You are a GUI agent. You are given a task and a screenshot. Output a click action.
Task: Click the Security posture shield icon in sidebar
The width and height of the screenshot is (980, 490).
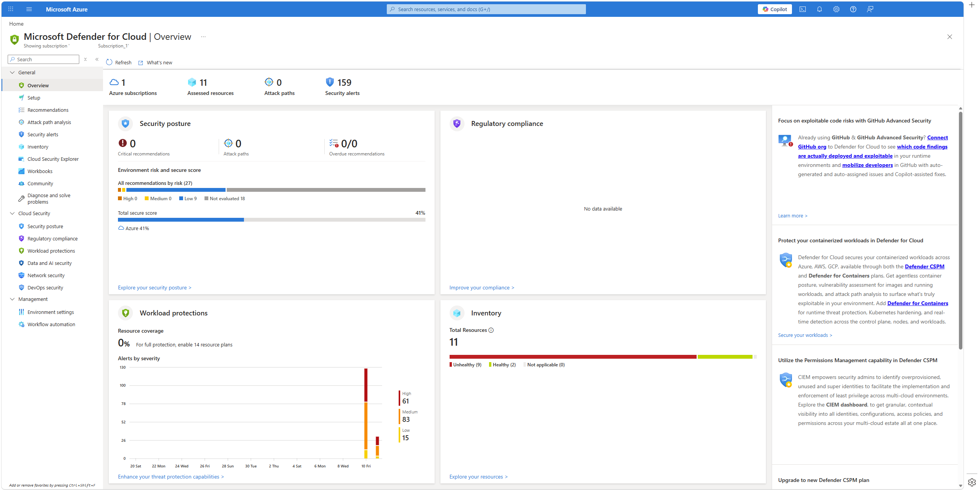click(21, 226)
